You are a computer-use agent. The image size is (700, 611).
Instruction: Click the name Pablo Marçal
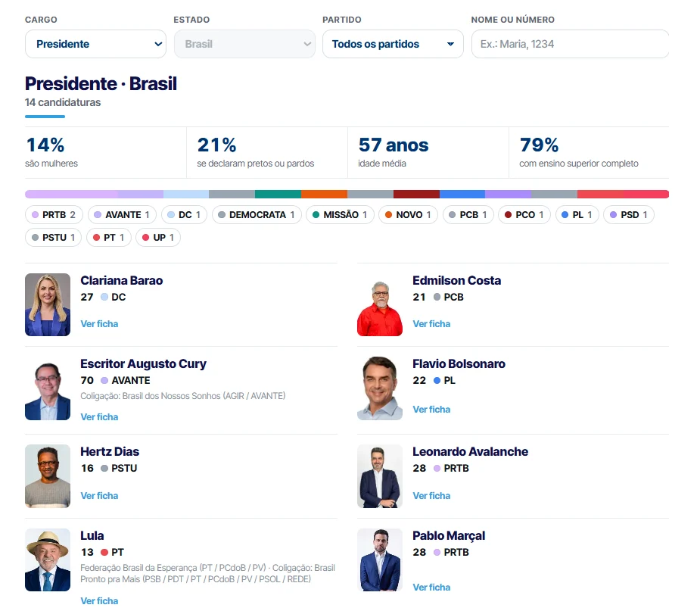pos(449,535)
